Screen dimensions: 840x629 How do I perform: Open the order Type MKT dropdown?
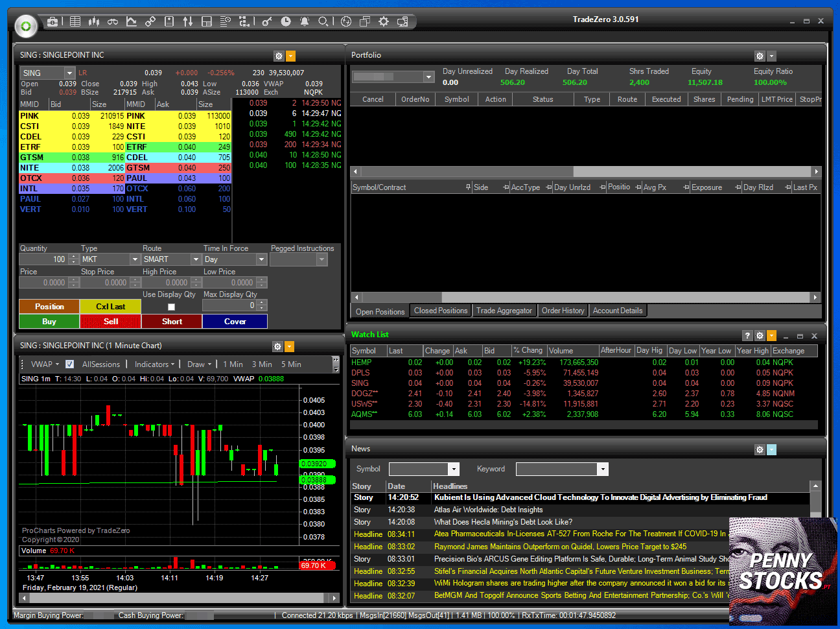(135, 259)
